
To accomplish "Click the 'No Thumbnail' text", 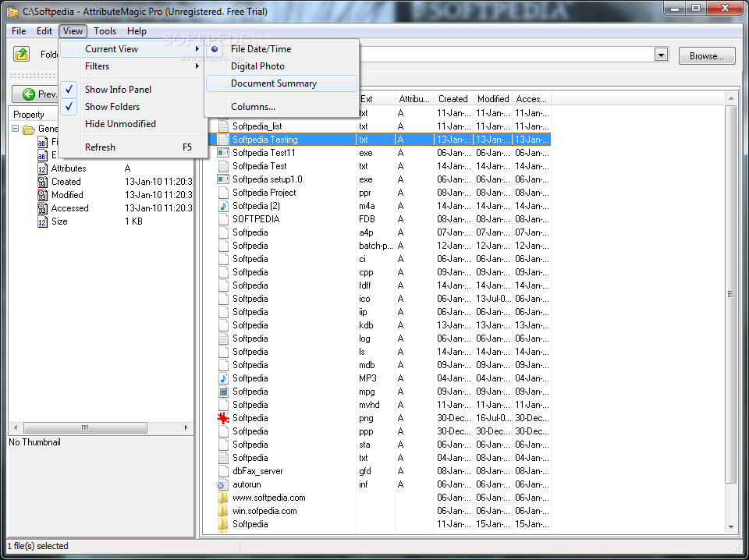I will 35,442.
